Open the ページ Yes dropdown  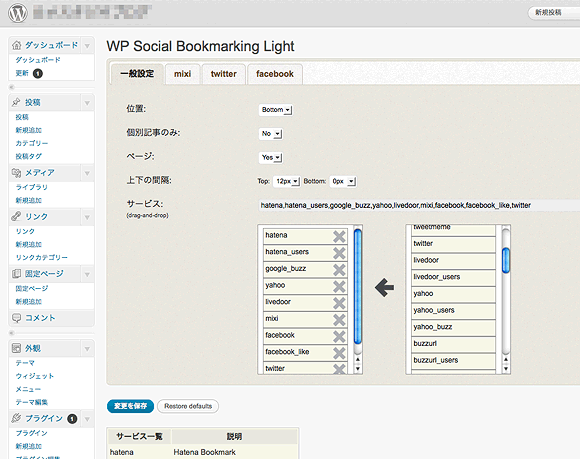click(270, 158)
